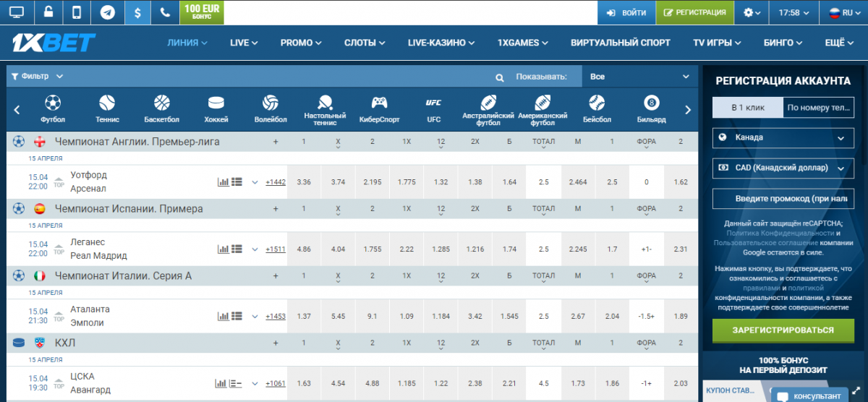
Task: Go to previous sports with left arrow
Action: point(17,110)
